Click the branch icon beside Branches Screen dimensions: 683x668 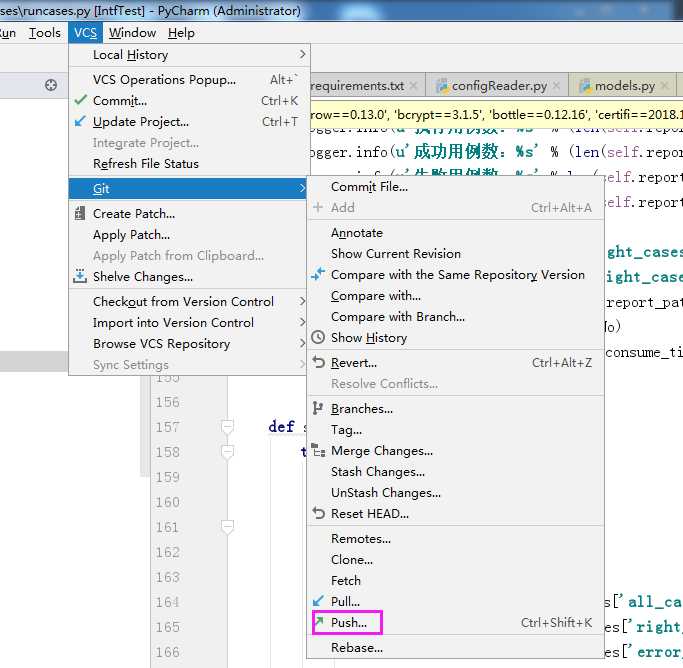(x=318, y=408)
